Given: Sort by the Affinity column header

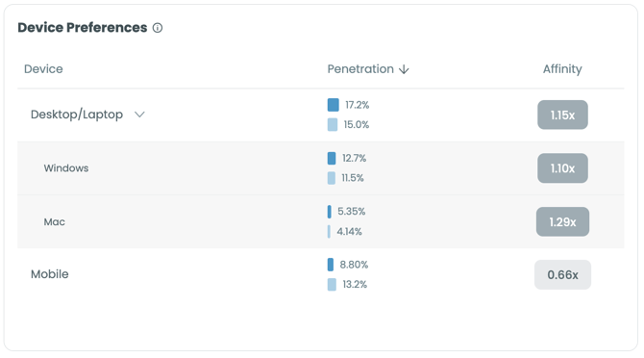Looking at the screenshot, I should [562, 69].
